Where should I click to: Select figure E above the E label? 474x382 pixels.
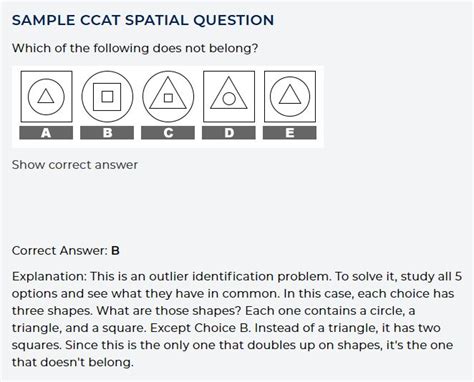point(290,97)
